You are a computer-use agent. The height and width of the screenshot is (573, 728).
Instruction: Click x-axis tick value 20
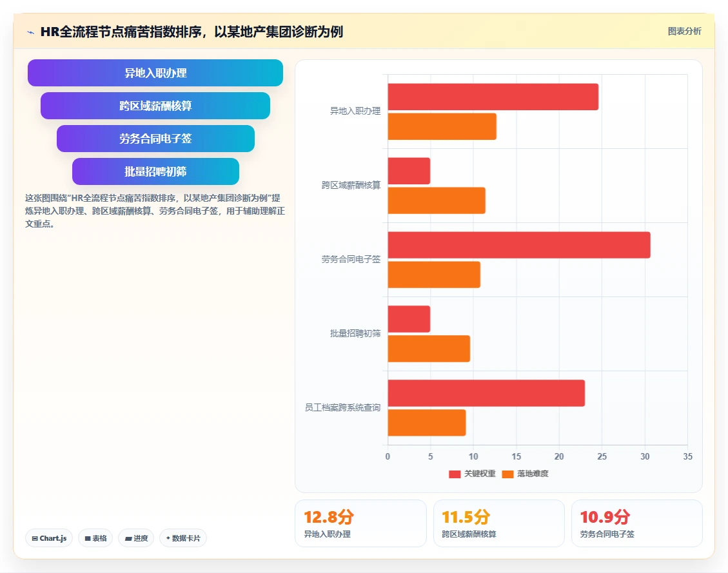(559, 456)
